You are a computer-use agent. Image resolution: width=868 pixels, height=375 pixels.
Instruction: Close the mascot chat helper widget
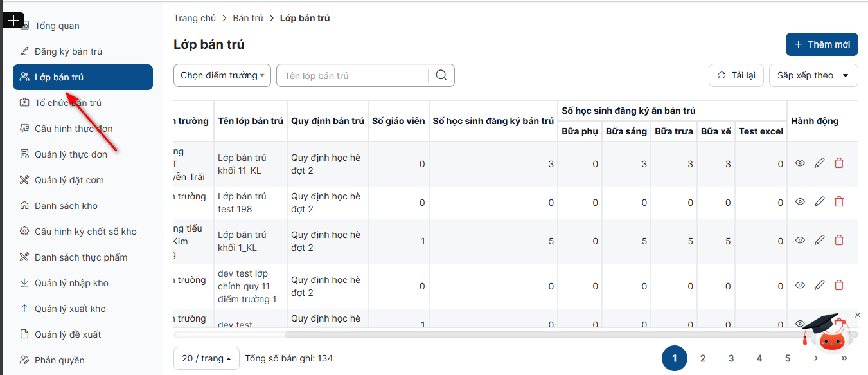(857, 315)
